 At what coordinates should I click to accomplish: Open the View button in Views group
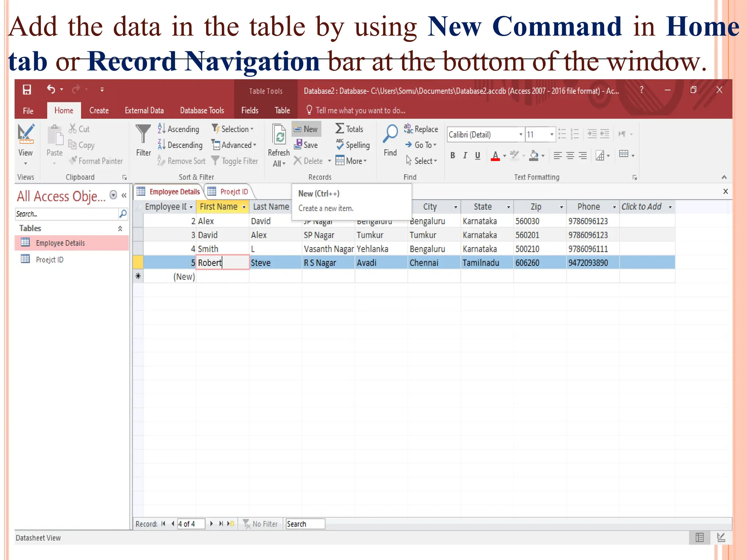coord(26,145)
